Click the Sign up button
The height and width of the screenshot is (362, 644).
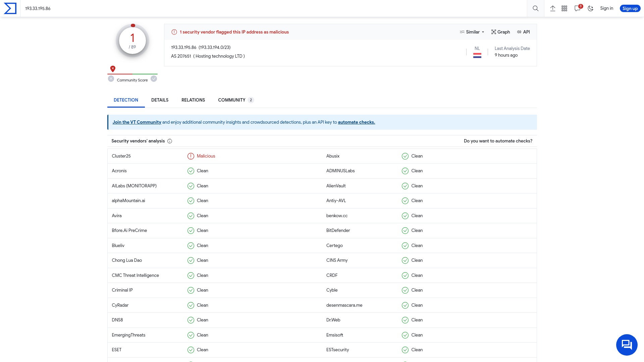pos(630,8)
